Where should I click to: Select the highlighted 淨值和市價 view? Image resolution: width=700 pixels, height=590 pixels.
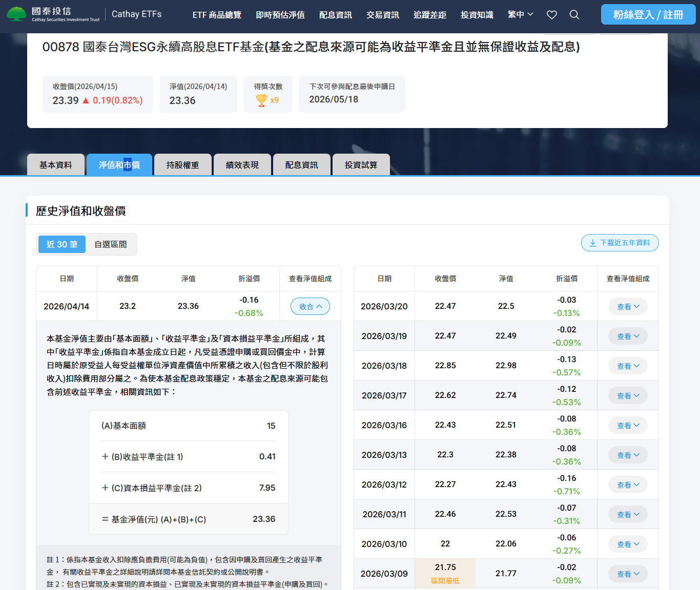[119, 164]
